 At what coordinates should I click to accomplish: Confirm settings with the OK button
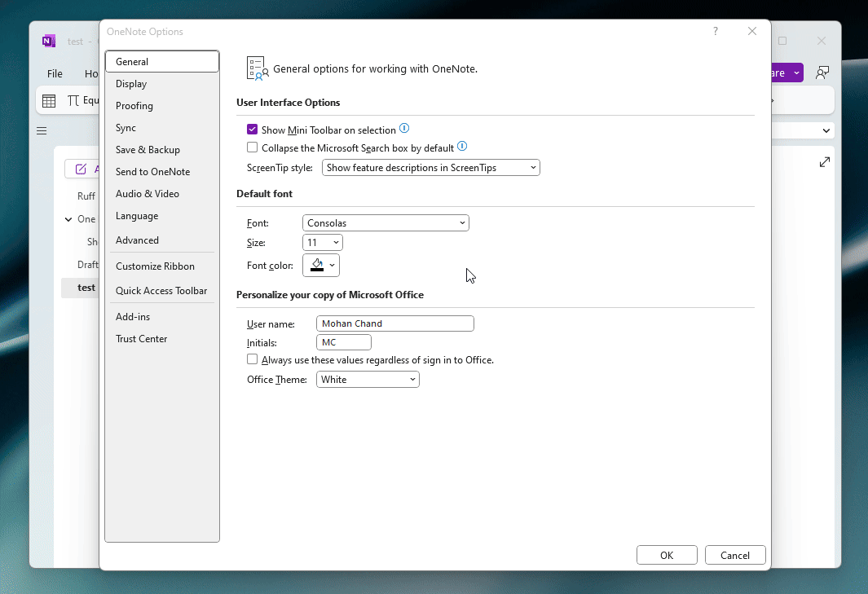point(666,554)
